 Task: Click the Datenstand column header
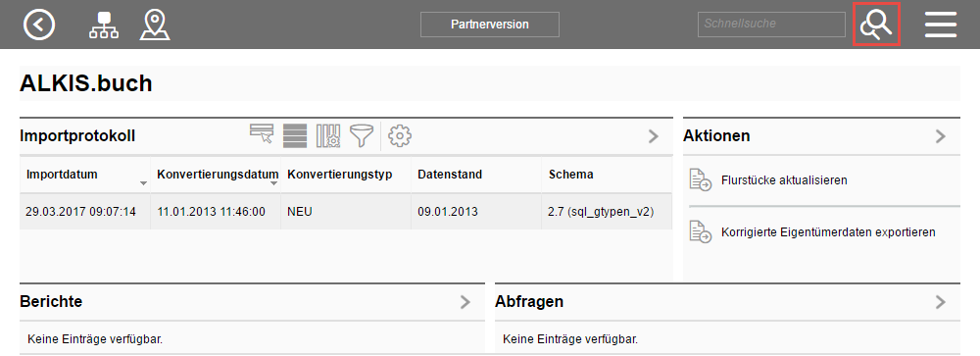coord(450,175)
